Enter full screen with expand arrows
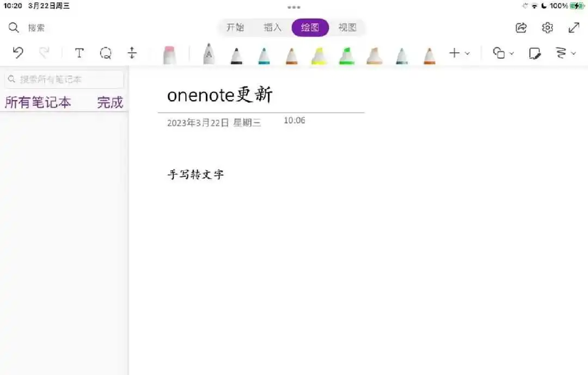Screen dimensions: 588x375 [x=574, y=27]
